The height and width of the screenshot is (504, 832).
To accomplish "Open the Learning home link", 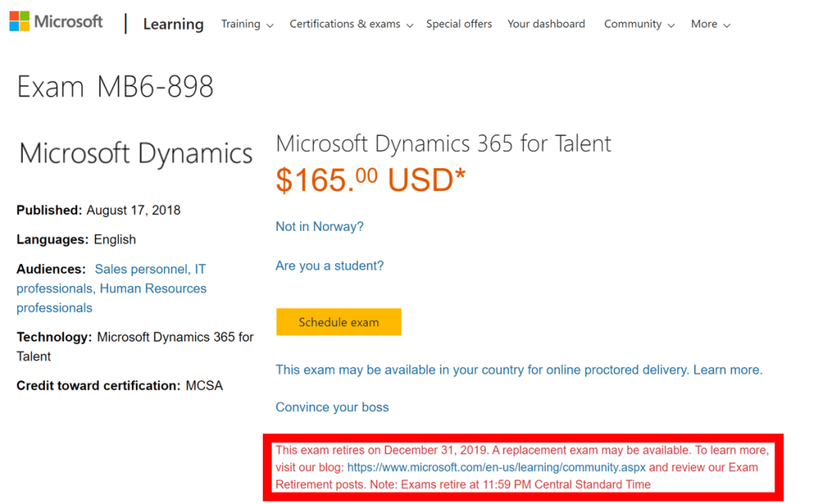I will click(x=173, y=24).
